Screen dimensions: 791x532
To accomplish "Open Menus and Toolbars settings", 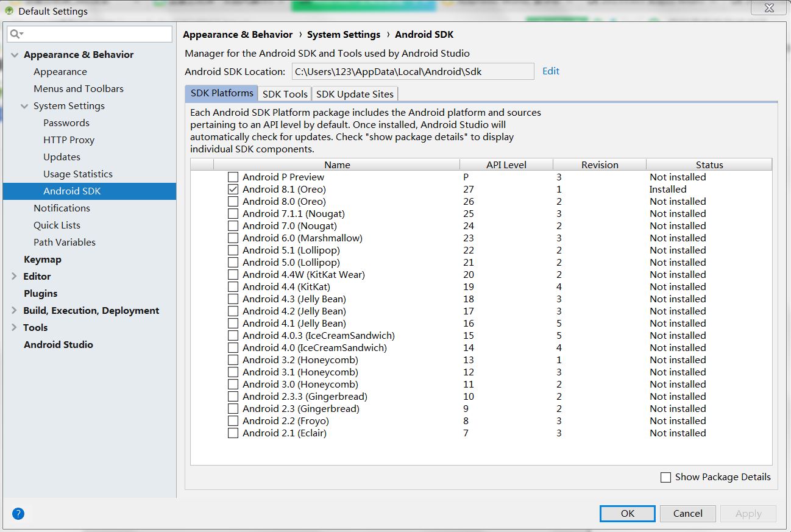I will pos(79,89).
